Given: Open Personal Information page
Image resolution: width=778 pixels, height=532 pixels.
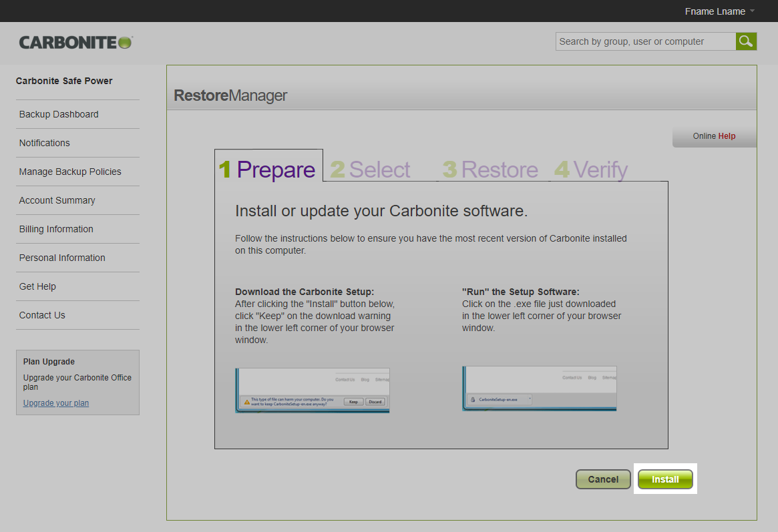Looking at the screenshot, I should coord(62,258).
